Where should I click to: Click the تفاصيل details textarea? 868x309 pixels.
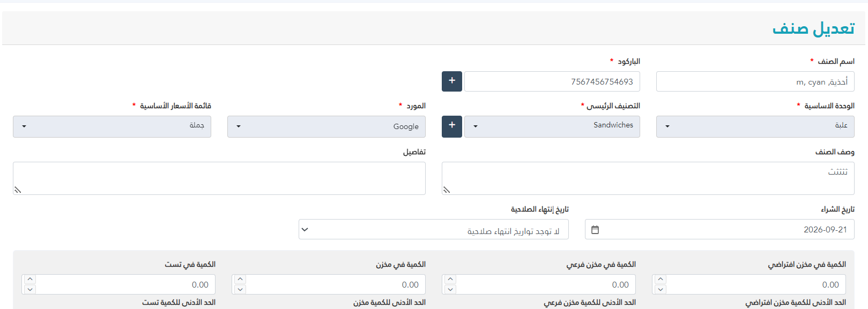click(219, 178)
